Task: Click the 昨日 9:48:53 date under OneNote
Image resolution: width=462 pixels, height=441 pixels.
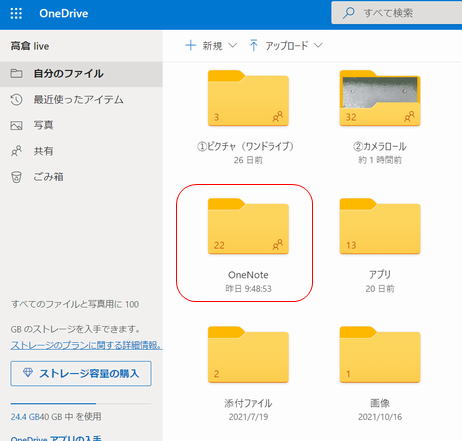Action: click(248, 289)
